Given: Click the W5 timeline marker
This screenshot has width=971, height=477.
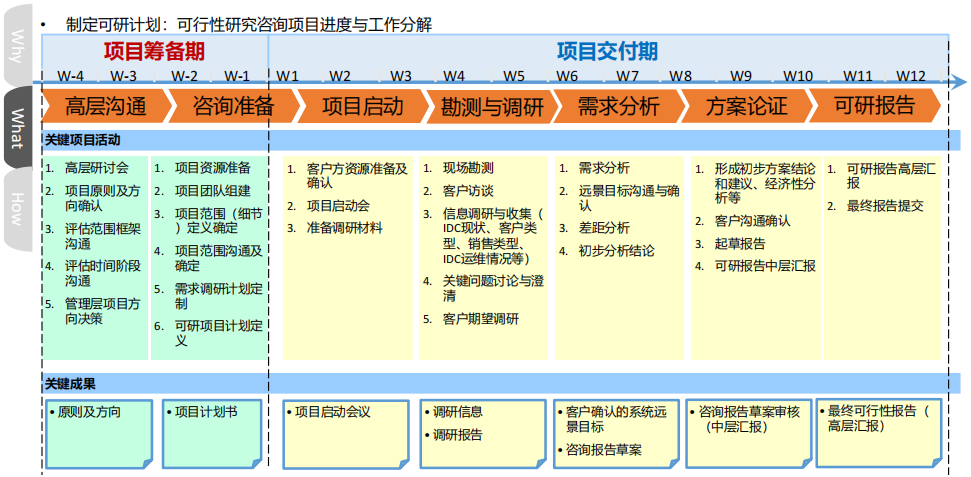Looking at the screenshot, I should pyautogui.click(x=513, y=76).
